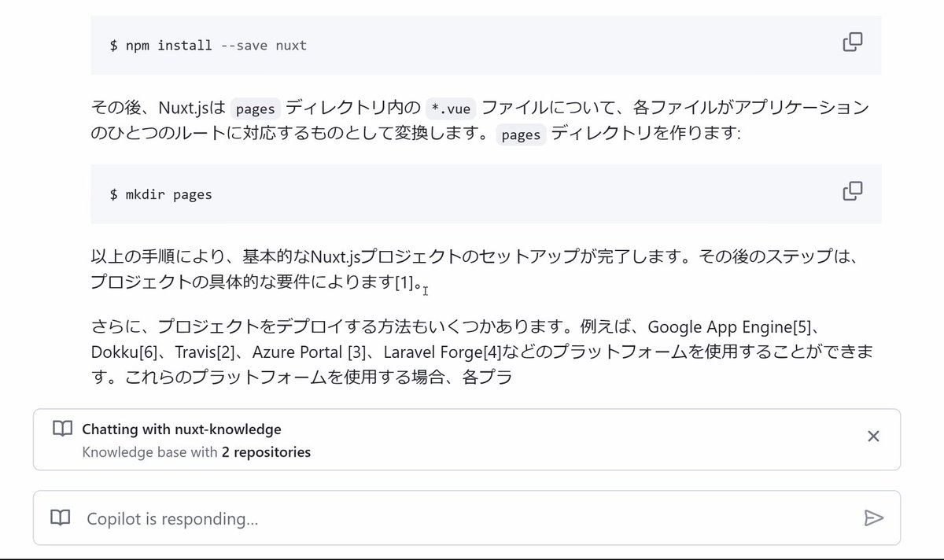Click the 'pages' inline code before ディレクトリを作ります
Viewport: 944px width, 560px height.
click(x=521, y=135)
